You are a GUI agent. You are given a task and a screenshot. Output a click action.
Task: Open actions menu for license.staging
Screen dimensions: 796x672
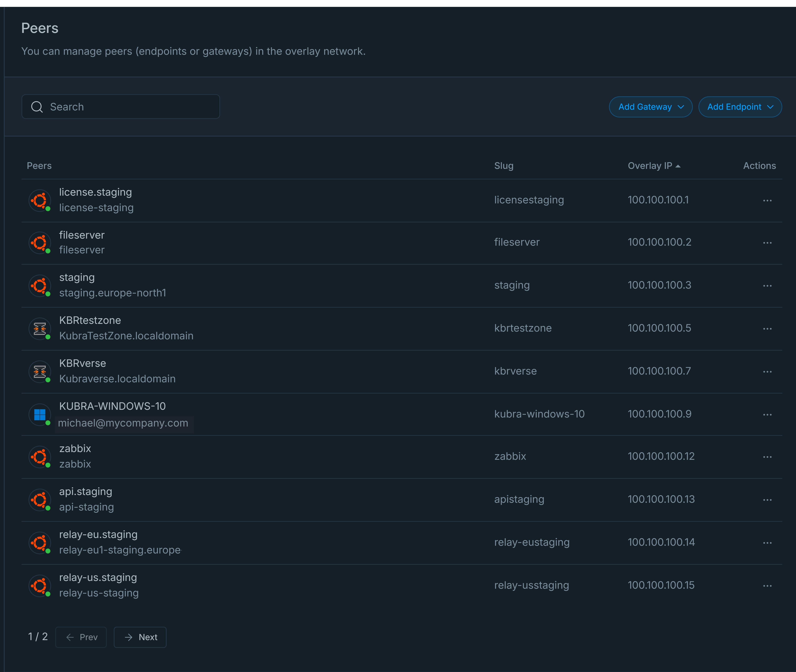[x=767, y=200]
